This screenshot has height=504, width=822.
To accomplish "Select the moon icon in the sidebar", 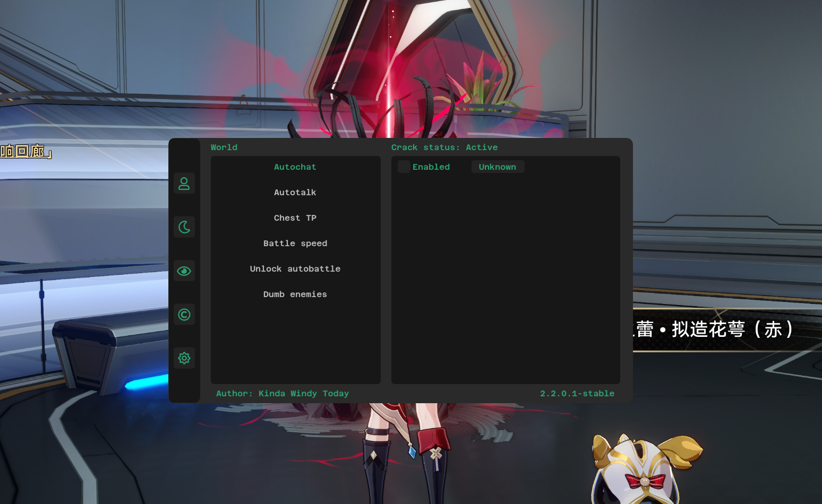I will (x=184, y=227).
